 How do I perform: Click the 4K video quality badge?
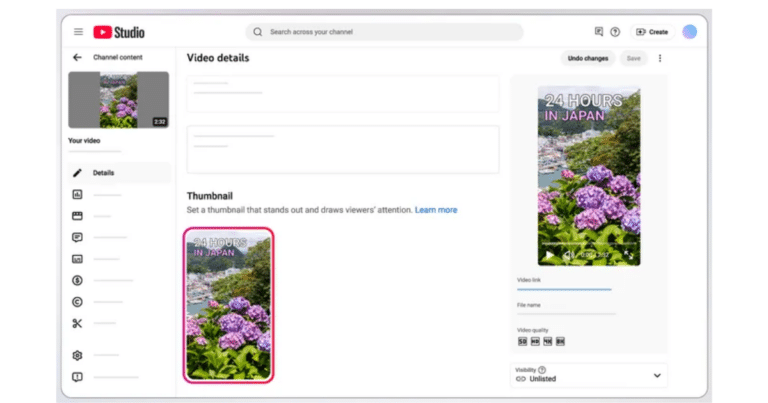[548, 342]
